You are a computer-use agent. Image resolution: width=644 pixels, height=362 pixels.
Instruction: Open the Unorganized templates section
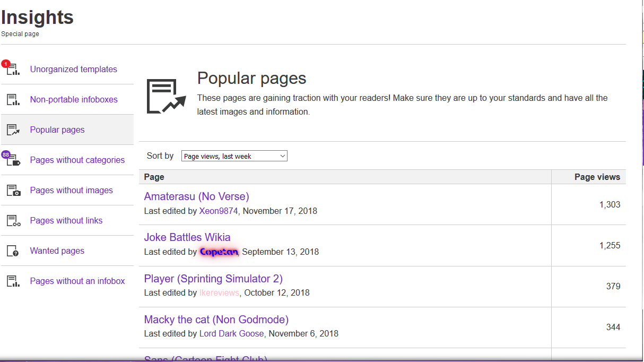click(73, 70)
